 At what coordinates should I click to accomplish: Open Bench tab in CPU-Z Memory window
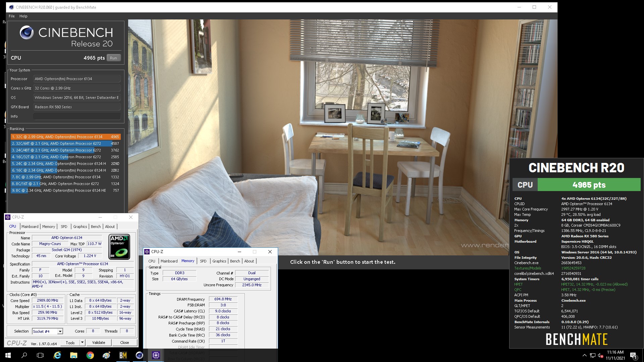[x=235, y=261]
